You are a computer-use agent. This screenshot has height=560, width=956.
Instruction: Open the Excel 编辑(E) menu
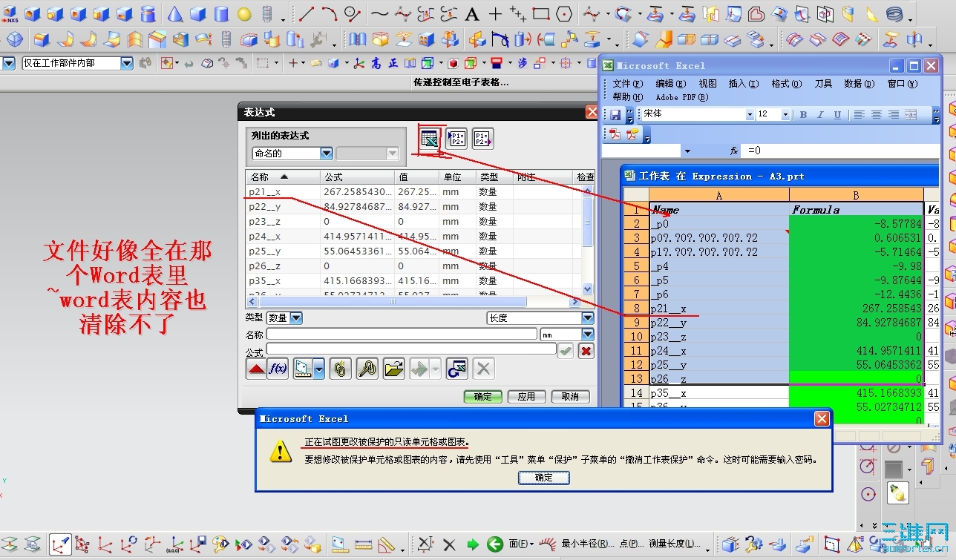pyautogui.click(x=670, y=84)
